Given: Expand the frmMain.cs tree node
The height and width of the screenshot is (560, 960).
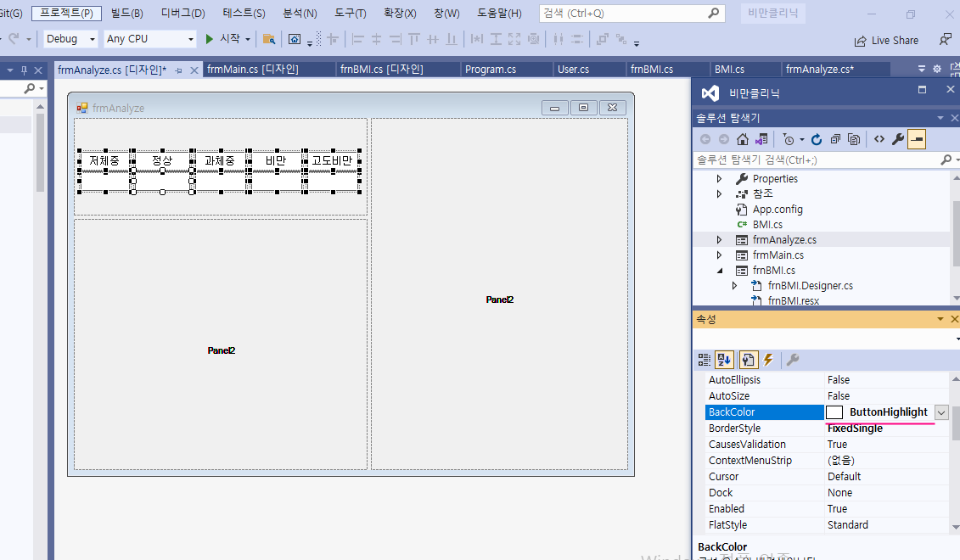Looking at the screenshot, I should (720, 255).
